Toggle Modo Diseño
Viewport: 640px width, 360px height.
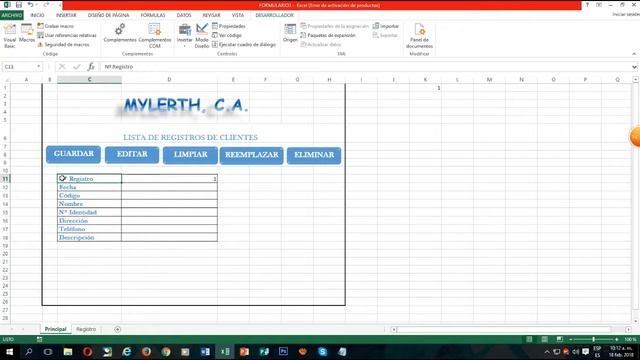pyautogui.click(x=202, y=36)
